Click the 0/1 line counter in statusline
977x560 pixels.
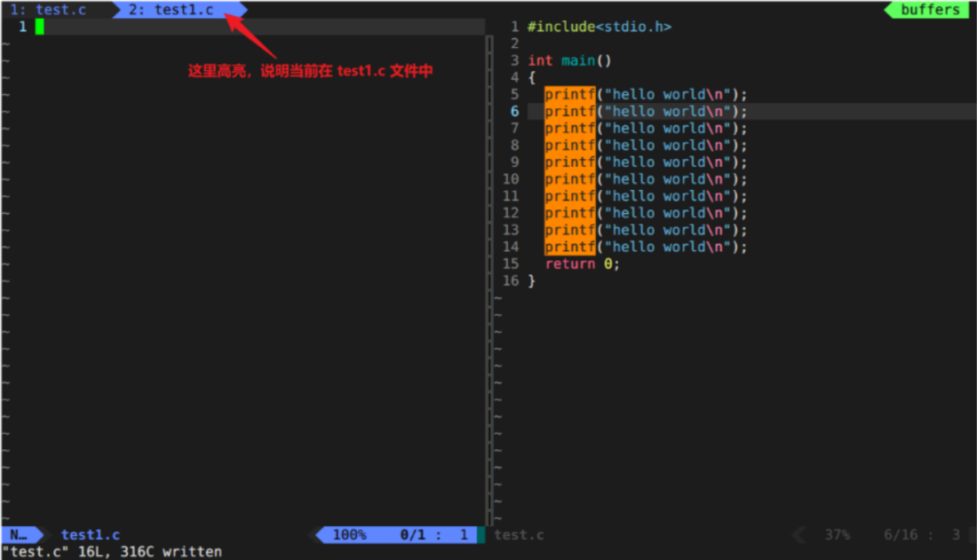[x=412, y=534]
